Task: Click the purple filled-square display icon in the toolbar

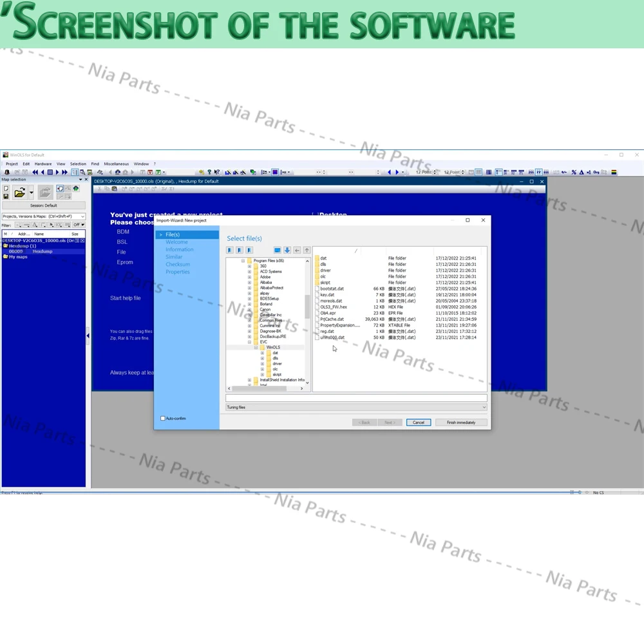Action: point(275,172)
